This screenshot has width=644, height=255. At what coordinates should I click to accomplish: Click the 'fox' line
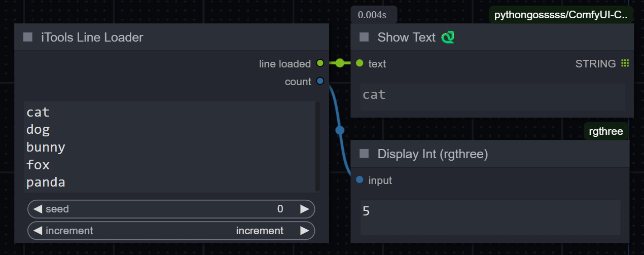[38, 165]
